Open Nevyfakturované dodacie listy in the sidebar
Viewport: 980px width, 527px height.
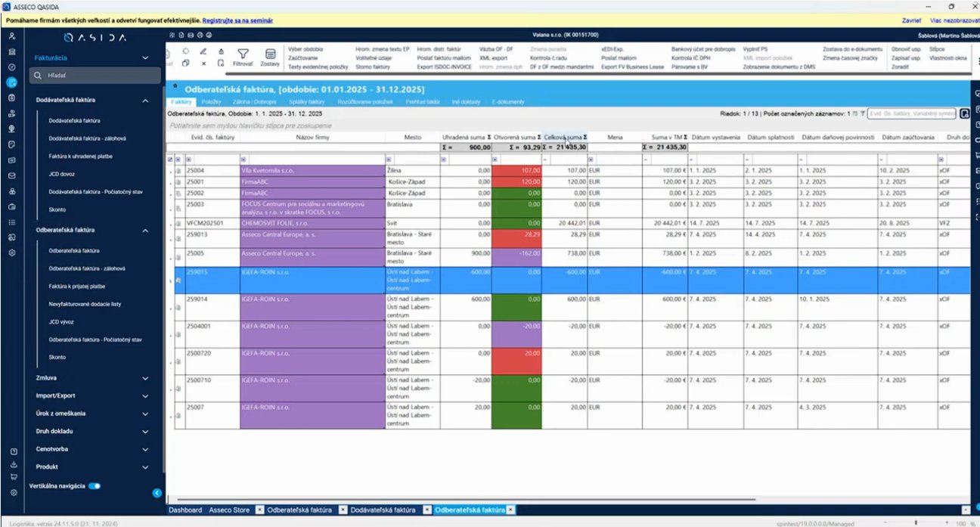(x=85, y=303)
